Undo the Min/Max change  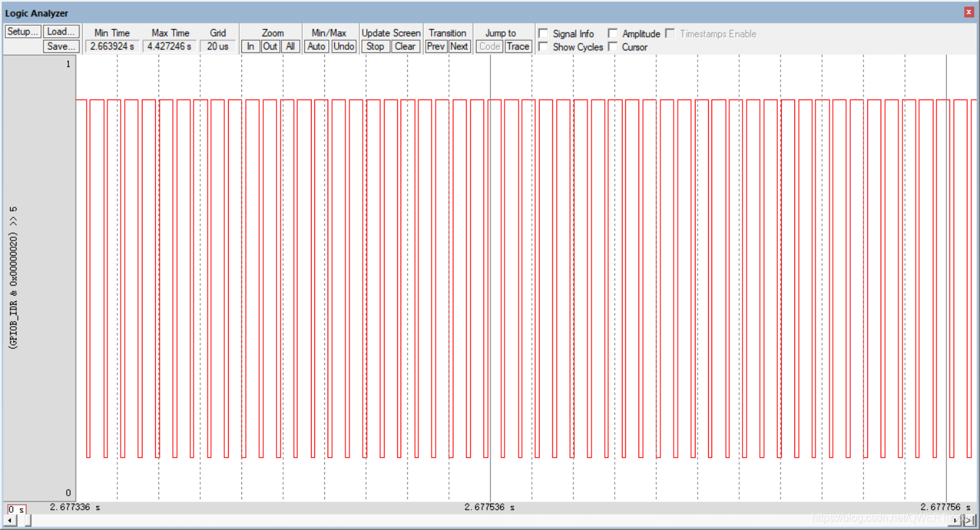[343, 46]
